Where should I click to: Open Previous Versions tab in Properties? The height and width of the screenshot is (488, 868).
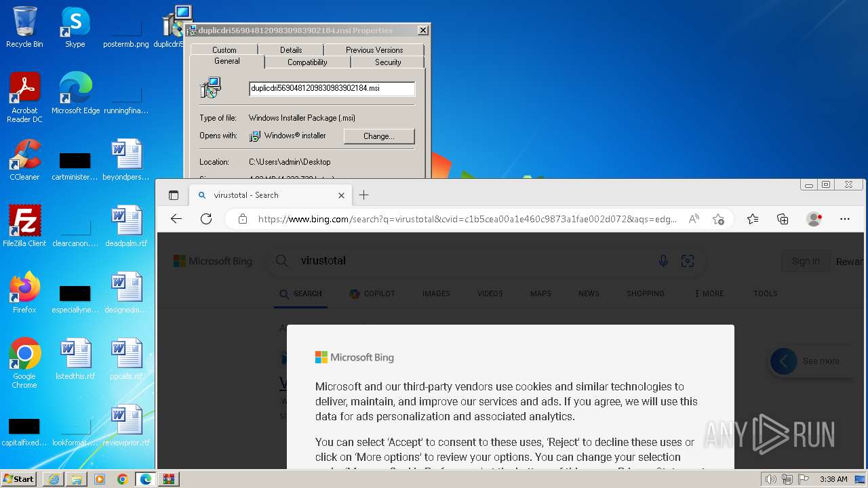click(x=374, y=49)
